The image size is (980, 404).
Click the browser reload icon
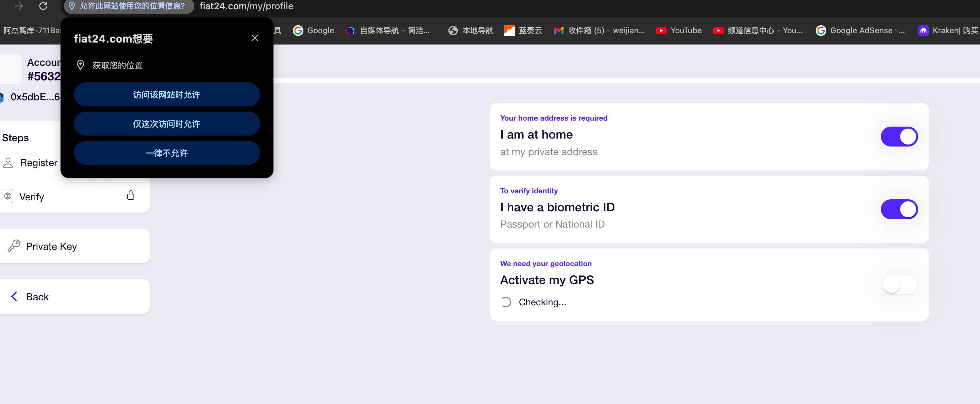43,6
